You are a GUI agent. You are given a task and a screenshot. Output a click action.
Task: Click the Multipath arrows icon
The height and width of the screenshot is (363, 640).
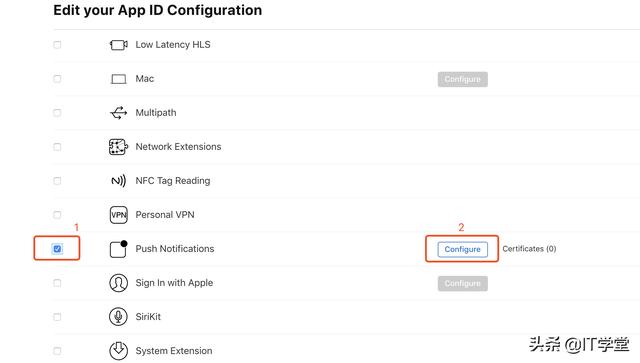coord(118,113)
